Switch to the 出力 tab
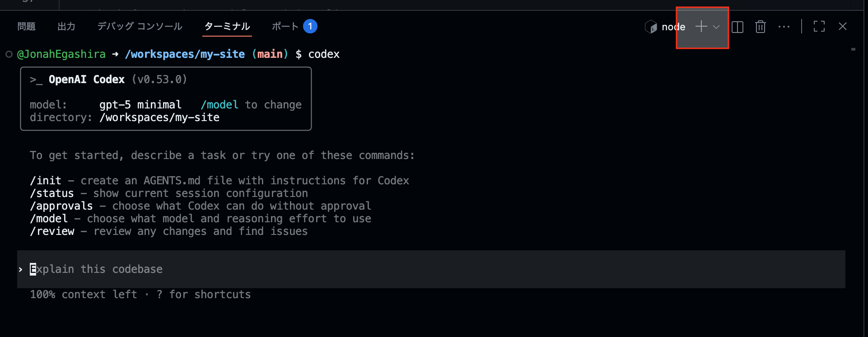Image resolution: width=868 pixels, height=337 pixels. (x=66, y=26)
